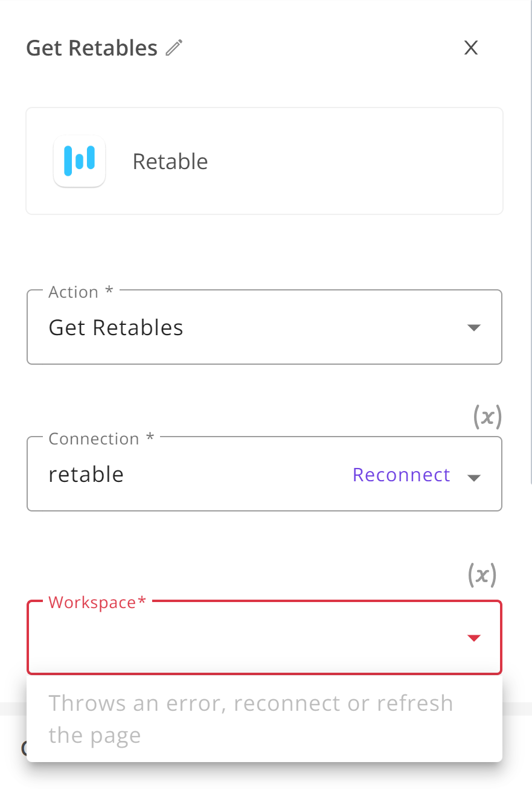Select the "Throws an error" dropdown message
Viewport: 532px width, 811px height.
pyautogui.click(x=251, y=719)
